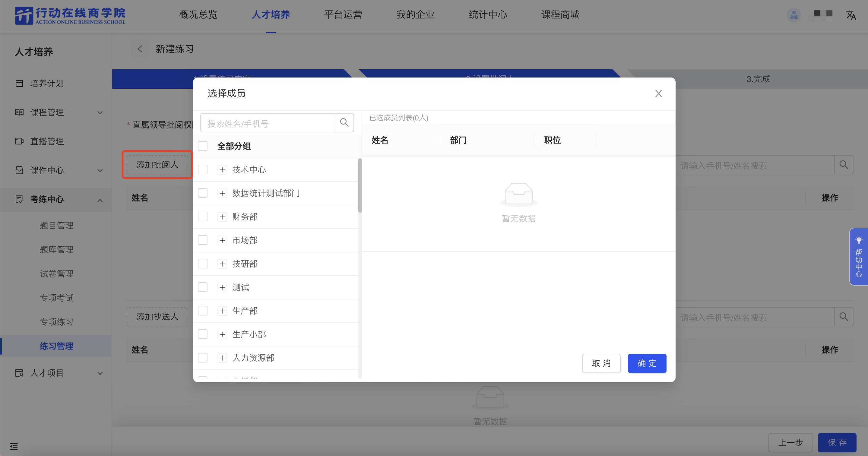This screenshot has height=456, width=868.
Task: Expand the 生产部 group
Action: [x=222, y=311]
